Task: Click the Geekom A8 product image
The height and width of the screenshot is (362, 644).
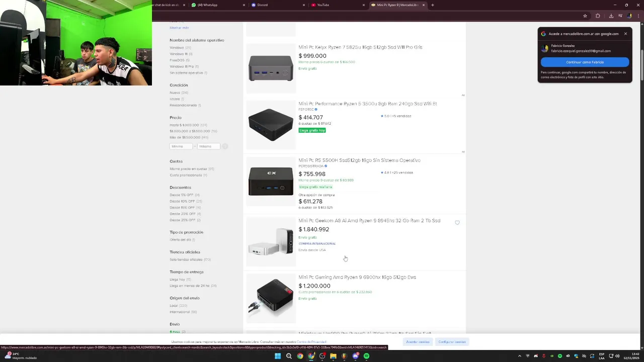Action: (x=271, y=242)
